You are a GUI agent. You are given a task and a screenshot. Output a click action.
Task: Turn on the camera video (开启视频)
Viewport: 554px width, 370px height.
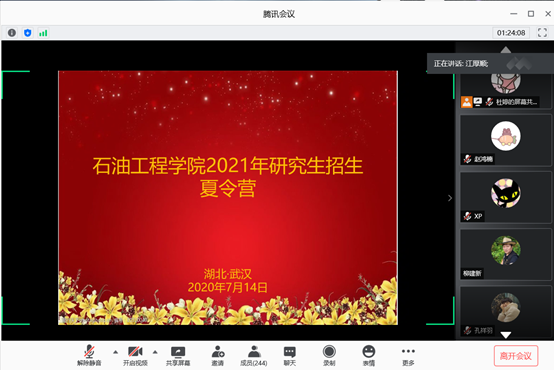point(135,356)
